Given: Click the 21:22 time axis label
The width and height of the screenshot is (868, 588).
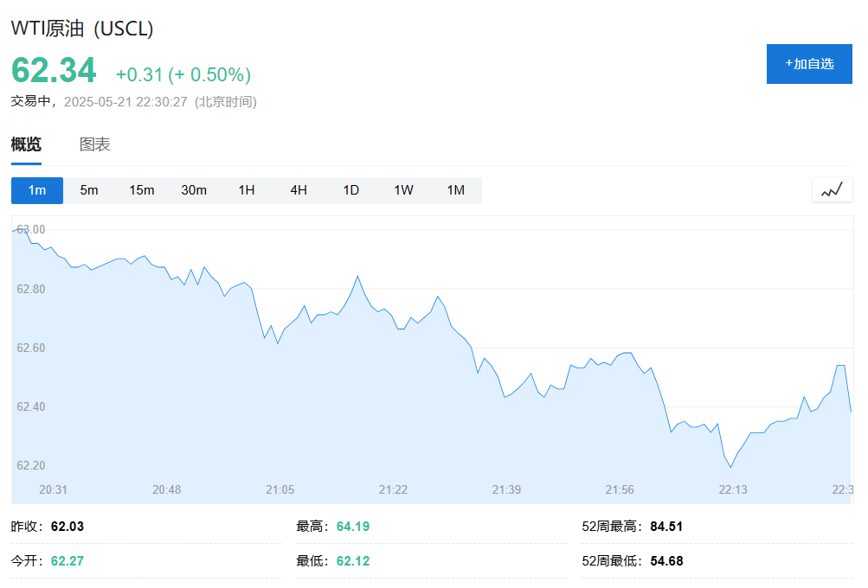Looking at the screenshot, I should tap(393, 490).
